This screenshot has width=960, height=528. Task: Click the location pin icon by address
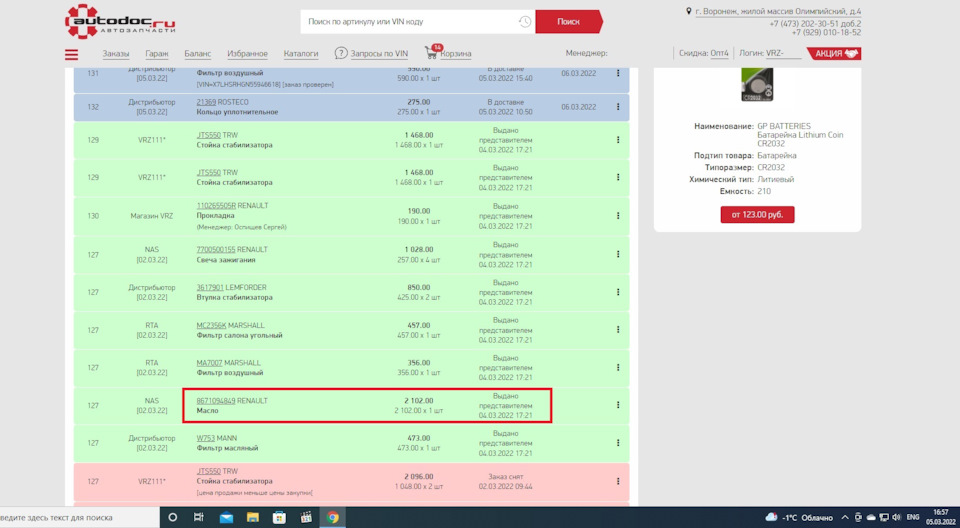pos(689,11)
